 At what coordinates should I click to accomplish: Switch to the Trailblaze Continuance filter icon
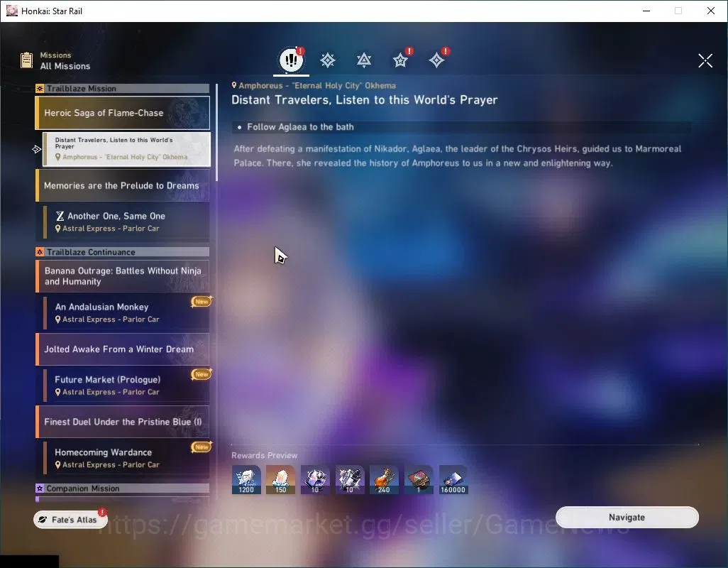[x=364, y=60]
